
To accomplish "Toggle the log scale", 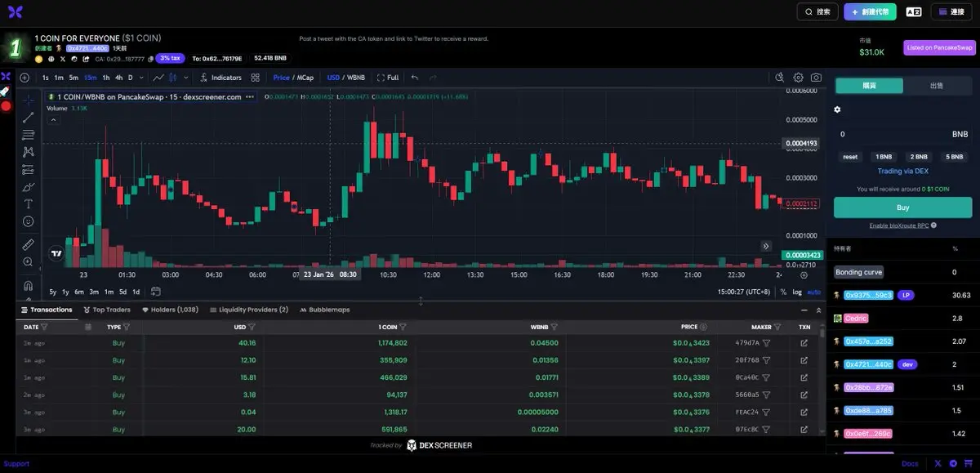I will click(x=797, y=292).
